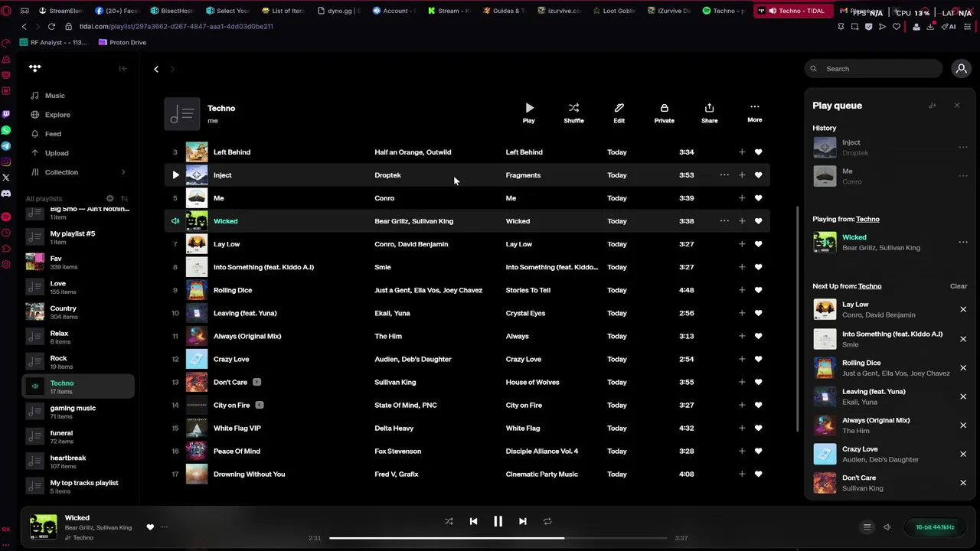Open now playing options ellipsis

point(164,527)
